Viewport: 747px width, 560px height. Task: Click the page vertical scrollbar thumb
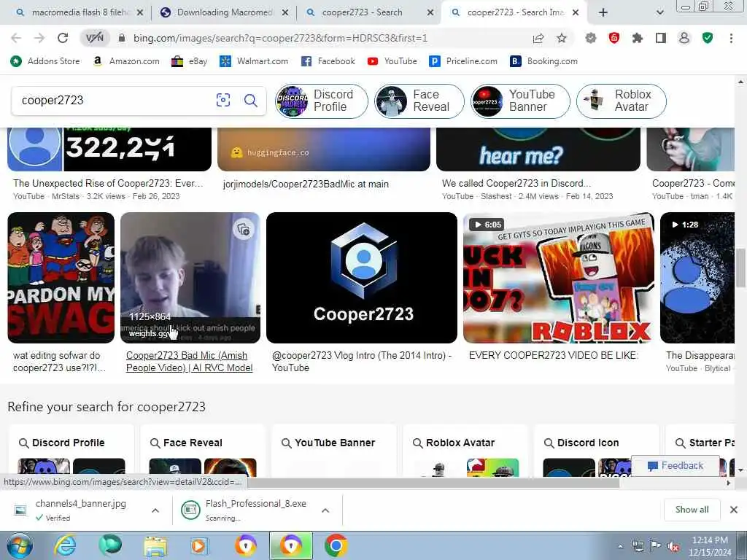(741, 268)
